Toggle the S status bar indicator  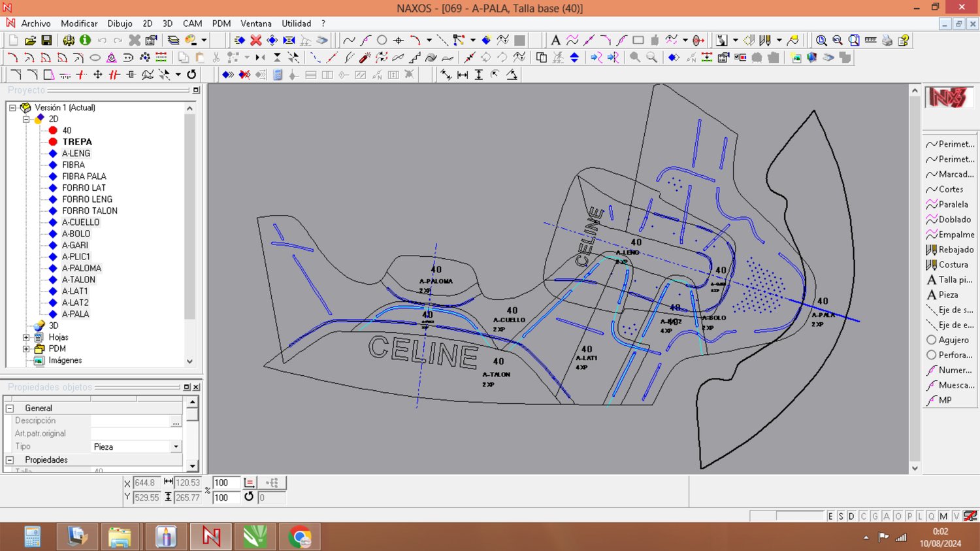point(841,516)
